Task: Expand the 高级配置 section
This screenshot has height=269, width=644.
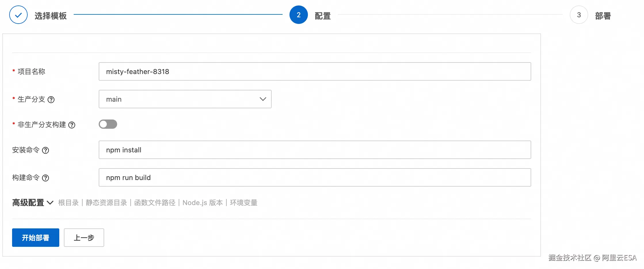Action: pos(33,203)
